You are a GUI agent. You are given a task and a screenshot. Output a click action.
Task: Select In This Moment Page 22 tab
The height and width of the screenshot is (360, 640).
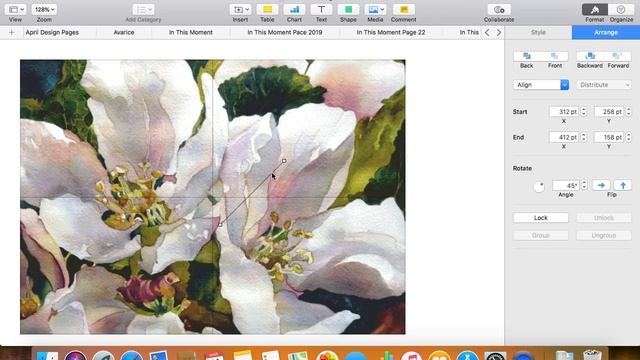[391, 32]
